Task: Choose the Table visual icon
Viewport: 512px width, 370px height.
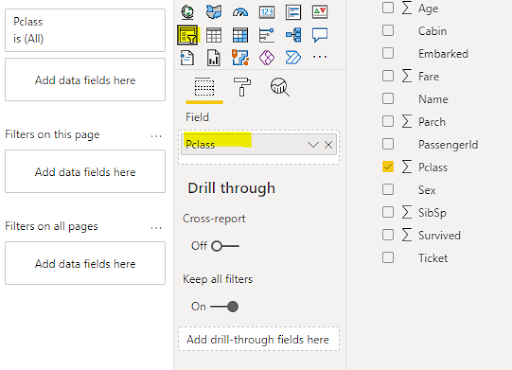Action: click(214, 35)
